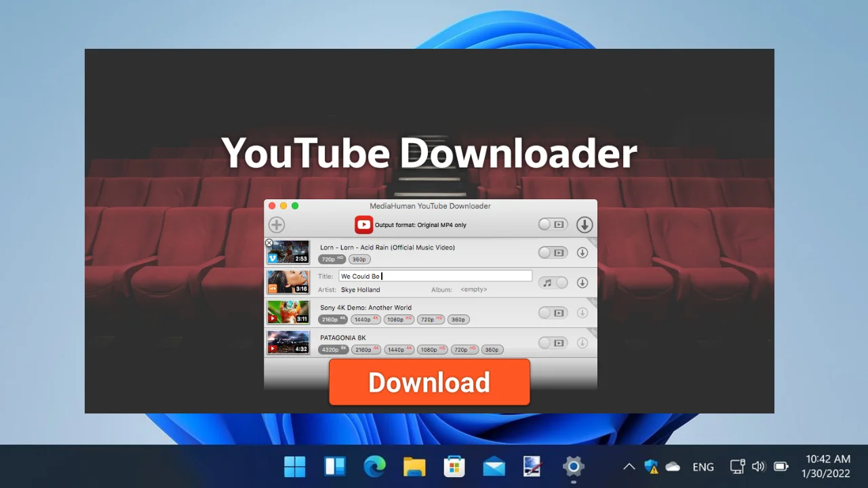
Task: Select 360p for Sony 4K Demo
Action: coord(458,319)
